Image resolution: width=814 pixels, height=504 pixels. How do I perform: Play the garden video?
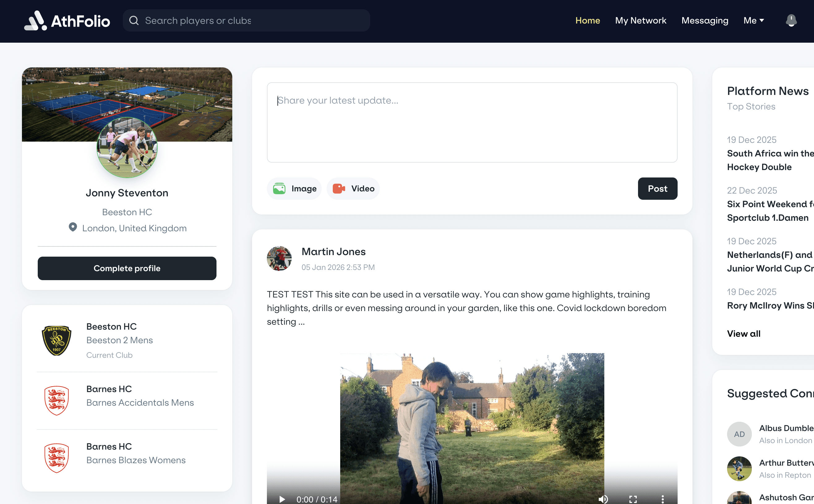pyautogui.click(x=282, y=499)
